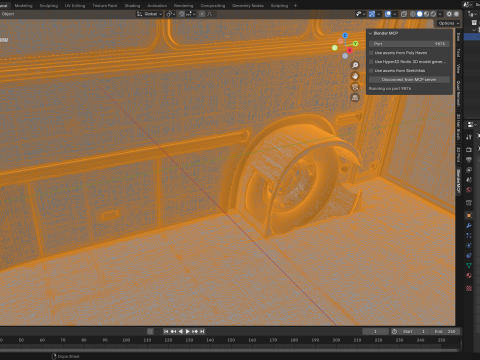Open the Physics properties tab icon
480x360 pixels.
pos(469,246)
